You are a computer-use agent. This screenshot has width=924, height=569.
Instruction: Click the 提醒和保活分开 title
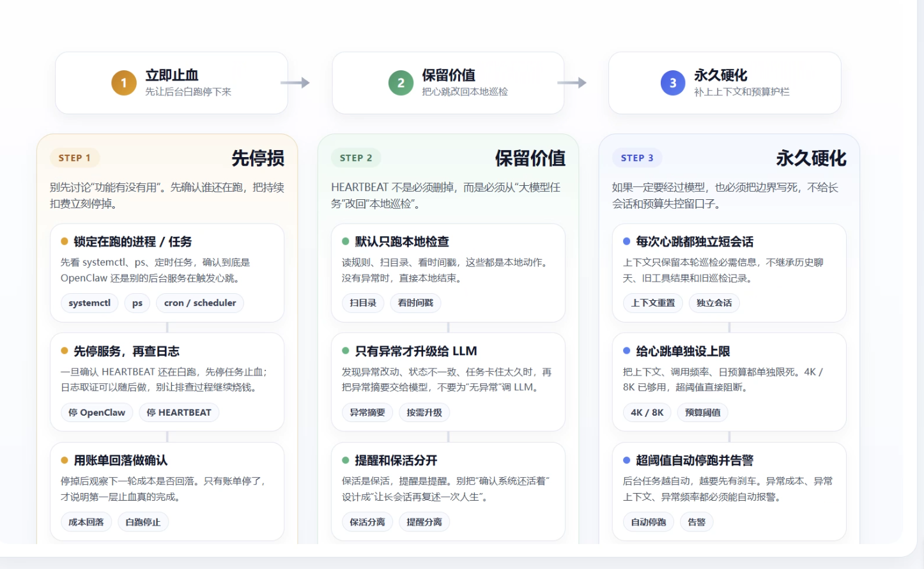coord(396,460)
